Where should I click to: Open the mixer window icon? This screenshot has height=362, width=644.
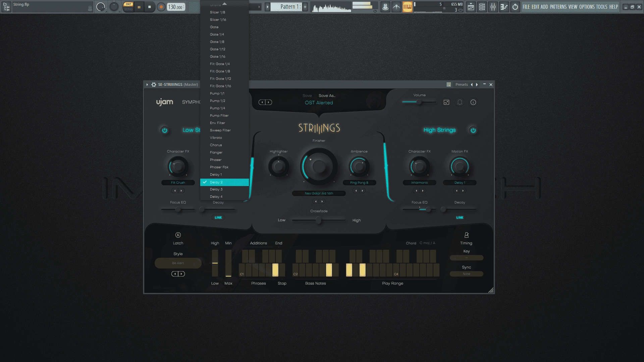click(x=493, y=7)
